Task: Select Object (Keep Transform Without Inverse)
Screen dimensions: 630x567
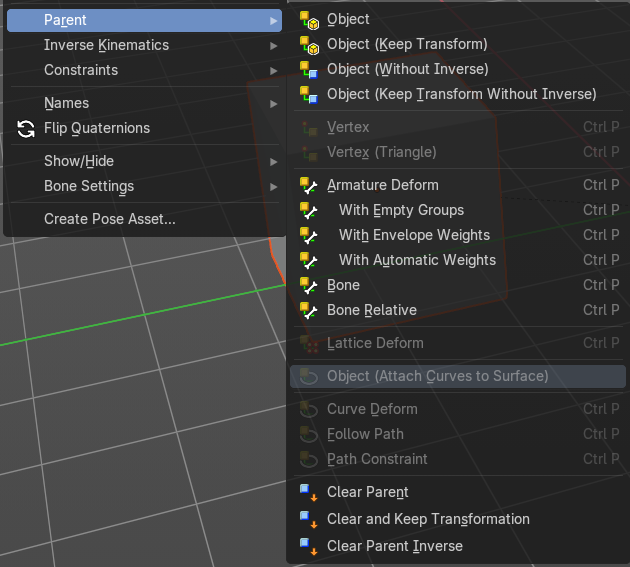Action: [458, 94]
